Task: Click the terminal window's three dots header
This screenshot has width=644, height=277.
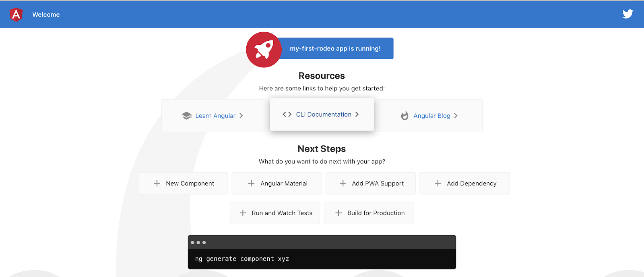Action: (322, 242)
